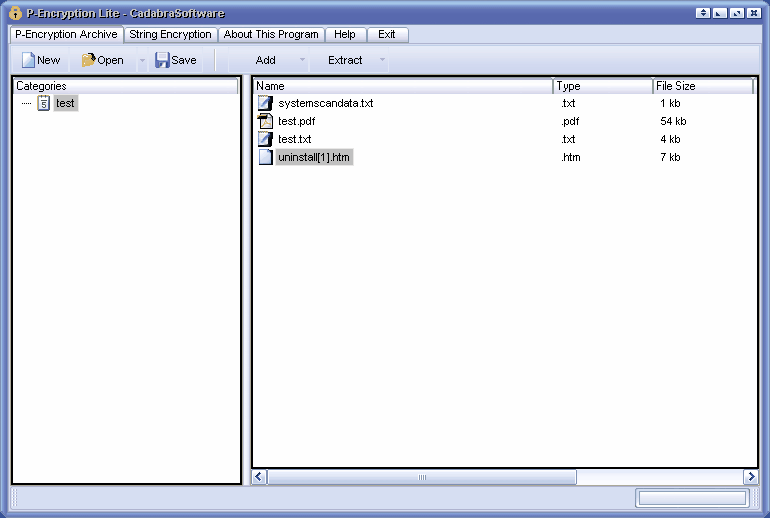The height and width of the screenshot is (518, 770).
Task: Open the About This Program tab
Action: [271, 34]
